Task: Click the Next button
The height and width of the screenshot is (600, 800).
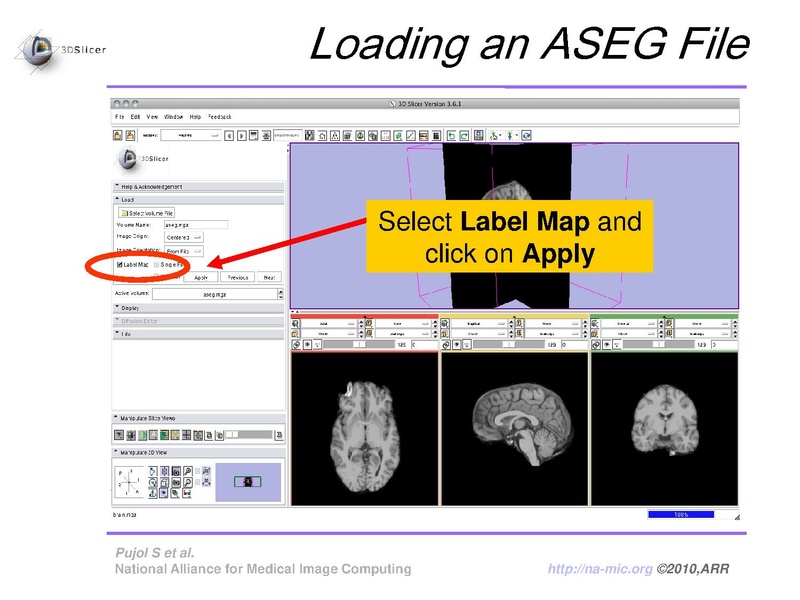Action: 269,277
